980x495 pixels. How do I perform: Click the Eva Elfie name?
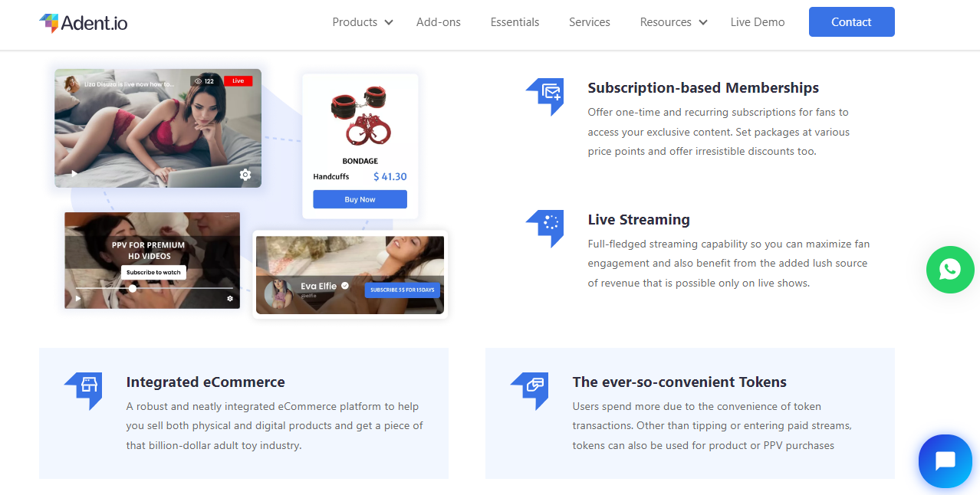[x=318, y=286]
